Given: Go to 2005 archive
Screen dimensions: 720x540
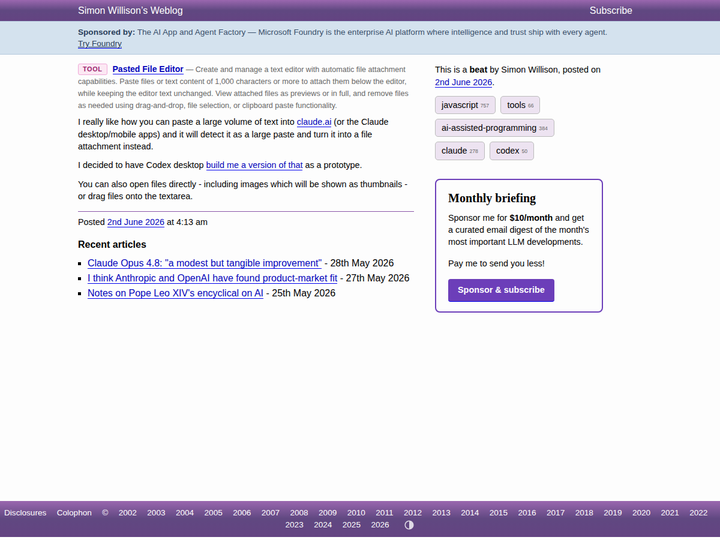Looking at the screenshot, I should [213, 512].
